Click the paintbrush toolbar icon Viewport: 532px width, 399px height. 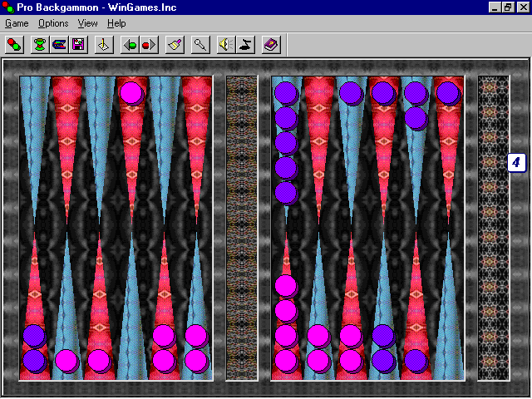pos(175,45)
